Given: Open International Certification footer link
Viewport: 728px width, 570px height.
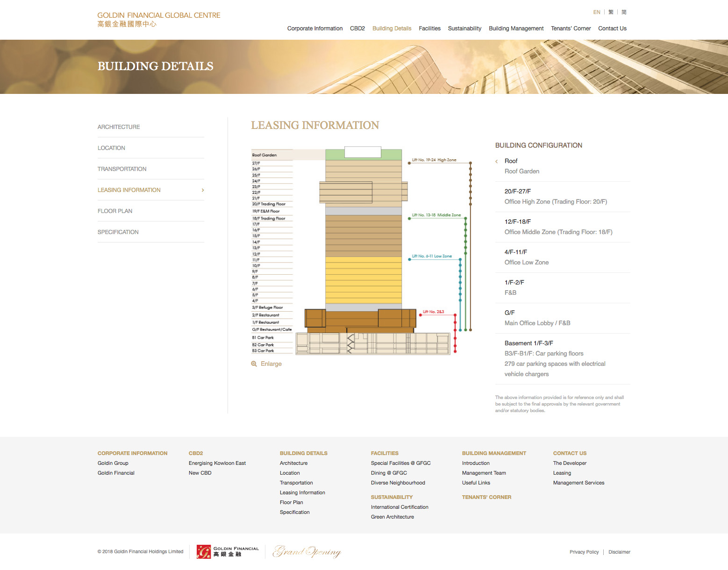Looking at the screenshot, I should click(x=400, y=507).
